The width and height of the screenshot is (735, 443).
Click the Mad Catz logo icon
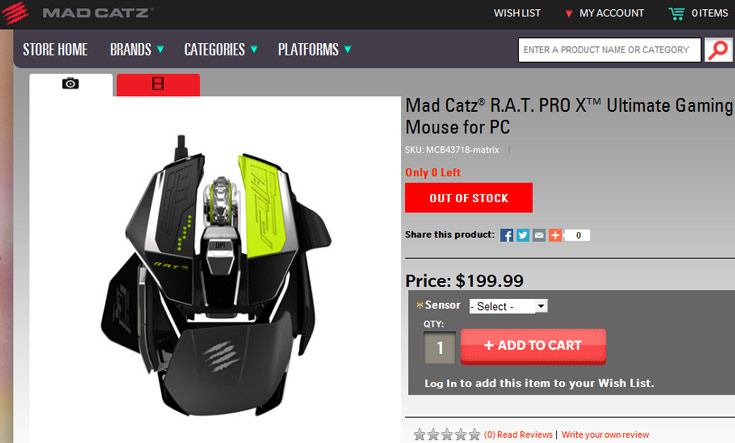click(15, 13)
